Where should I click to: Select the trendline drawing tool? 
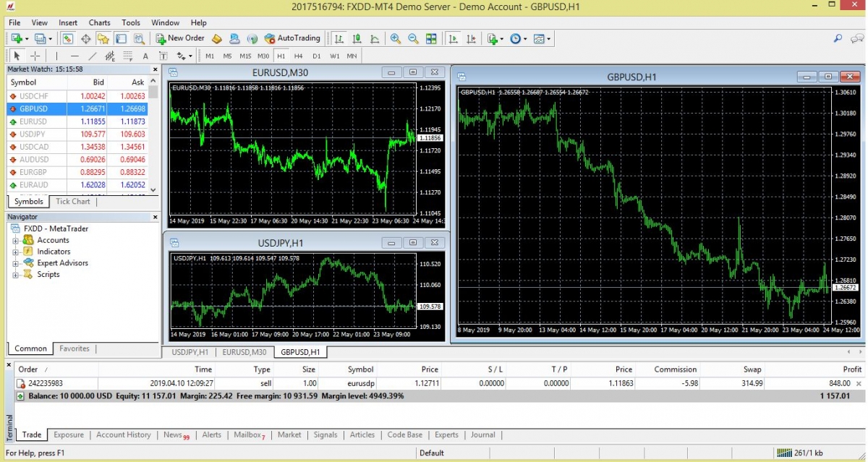click(93, 56)
